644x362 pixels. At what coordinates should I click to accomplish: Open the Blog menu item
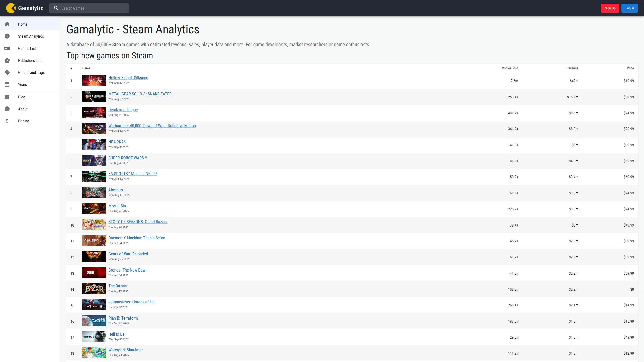(x=22, y=97)
